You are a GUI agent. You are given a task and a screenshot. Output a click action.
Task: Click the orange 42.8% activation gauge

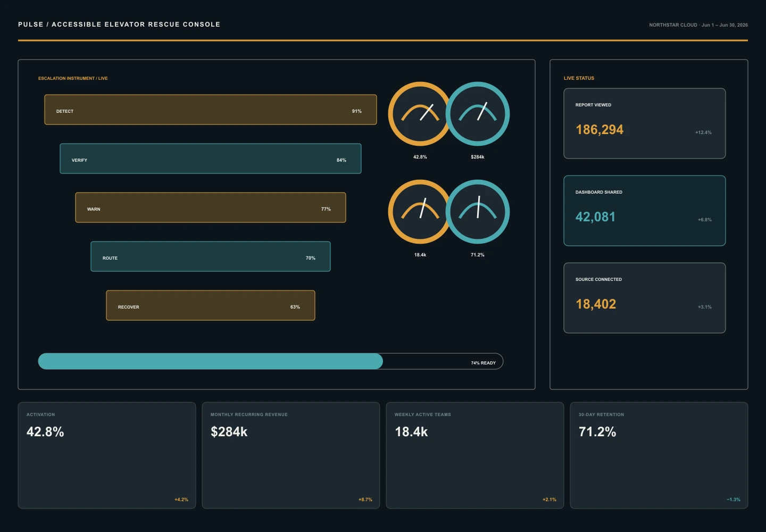(420, 114)
